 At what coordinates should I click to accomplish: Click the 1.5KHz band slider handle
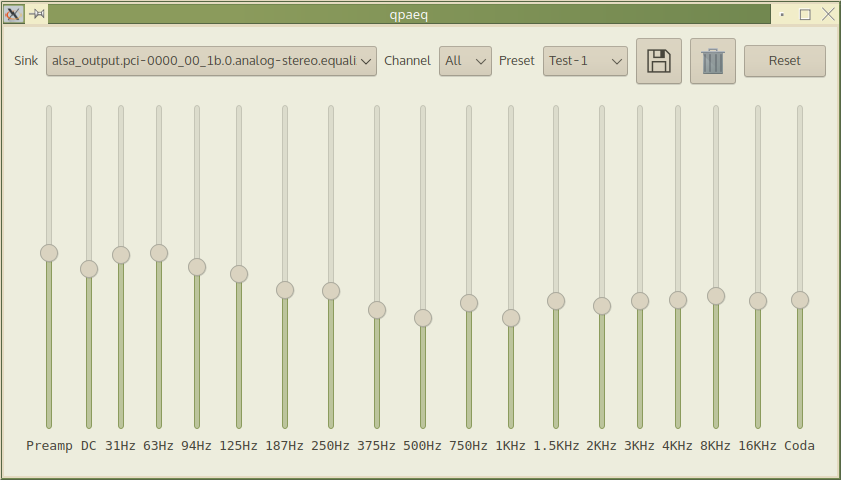(x=556, y=301)
